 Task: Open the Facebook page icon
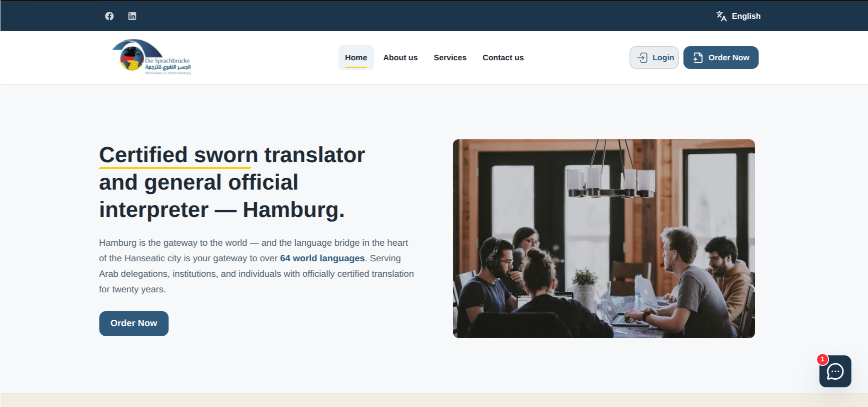110,16
